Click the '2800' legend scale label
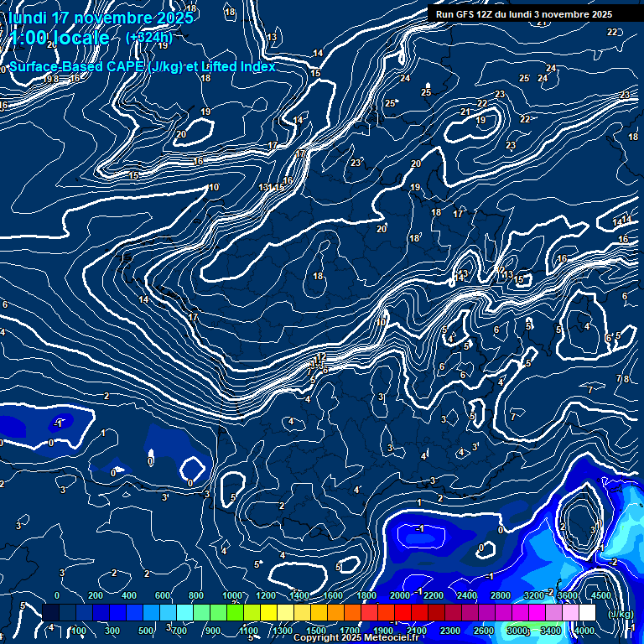 pos(501,595)
